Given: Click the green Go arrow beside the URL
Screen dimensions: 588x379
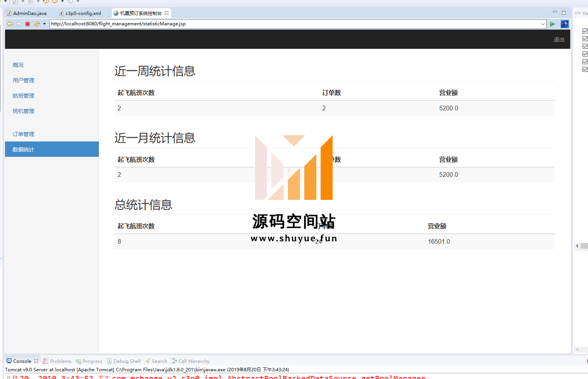Looking at the screenshot, I should (553, 24).
